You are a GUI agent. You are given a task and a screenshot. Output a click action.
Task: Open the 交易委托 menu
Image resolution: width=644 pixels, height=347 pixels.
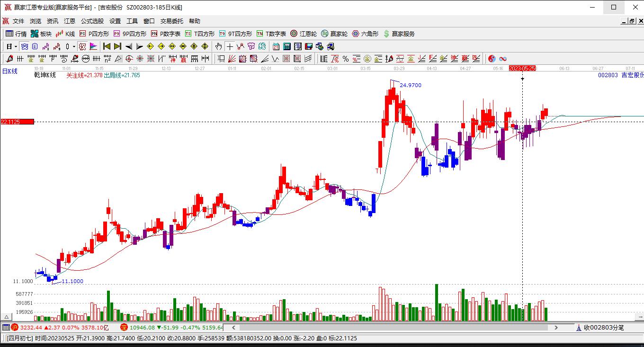pyautogui.click(x=172, y=21)
